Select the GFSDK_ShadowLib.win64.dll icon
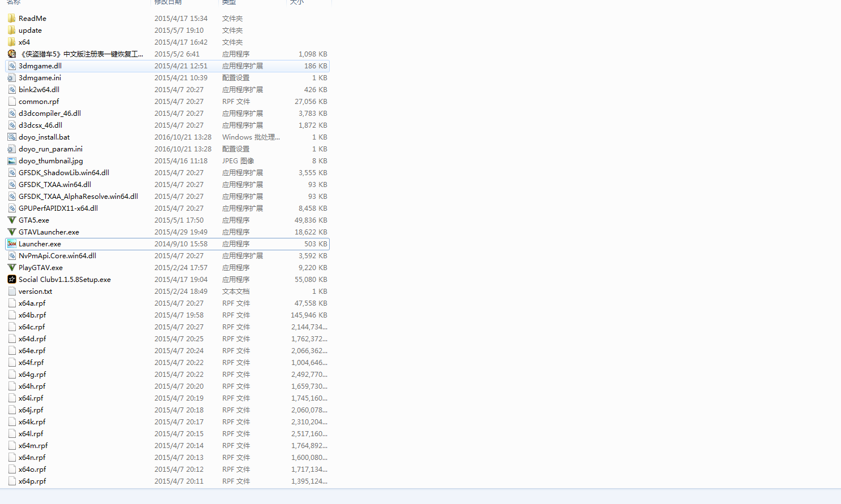Screen dimensions: 841x504 [12, 172]
